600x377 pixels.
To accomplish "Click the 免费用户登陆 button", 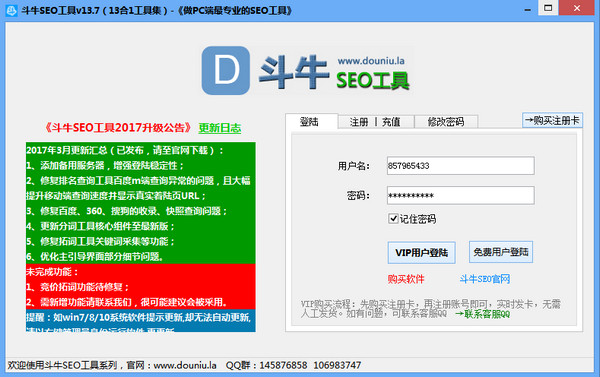I will pyautogui.click(x=501, y=252).
